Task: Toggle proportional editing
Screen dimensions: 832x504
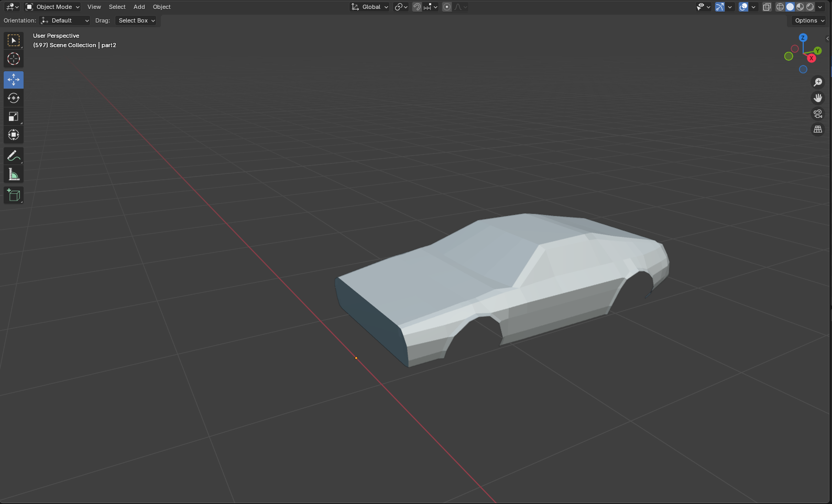Action: point(447,7)
